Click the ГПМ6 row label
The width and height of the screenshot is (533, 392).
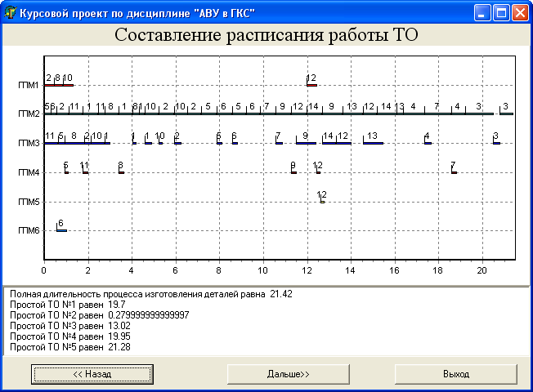(29, 231)
